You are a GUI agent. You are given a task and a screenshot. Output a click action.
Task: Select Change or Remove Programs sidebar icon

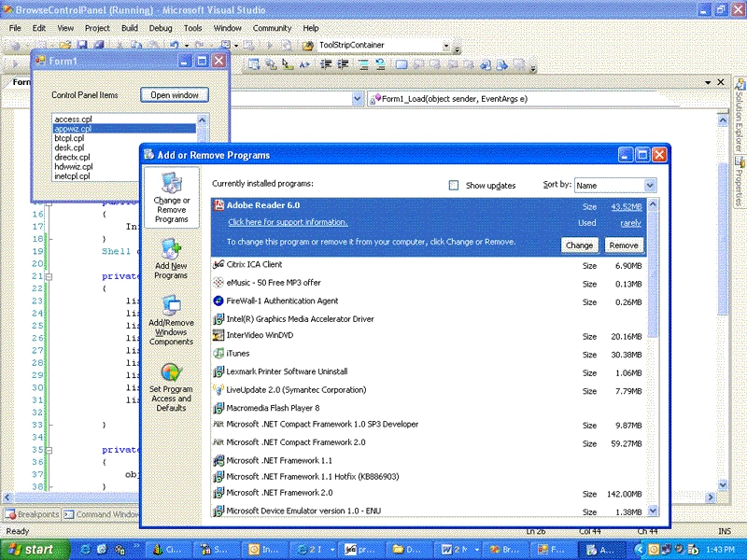pyautogui.click(x=172, y=198)
